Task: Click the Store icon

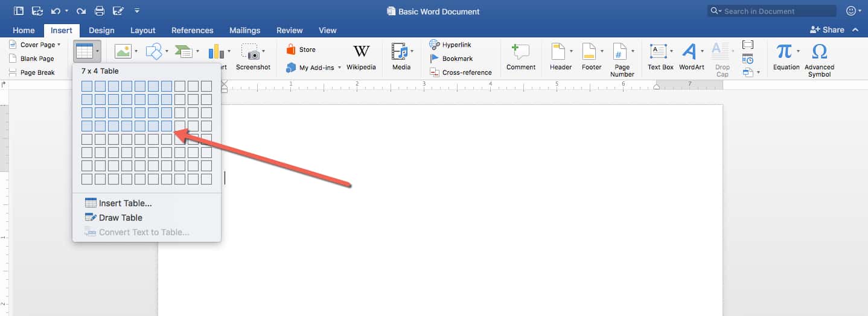Action: point(292,49)
